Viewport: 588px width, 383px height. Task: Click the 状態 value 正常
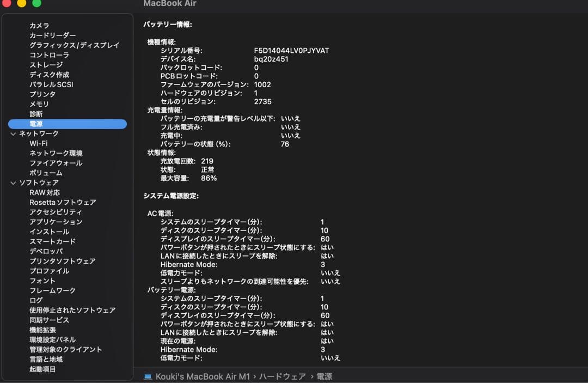tap(207, 169)
